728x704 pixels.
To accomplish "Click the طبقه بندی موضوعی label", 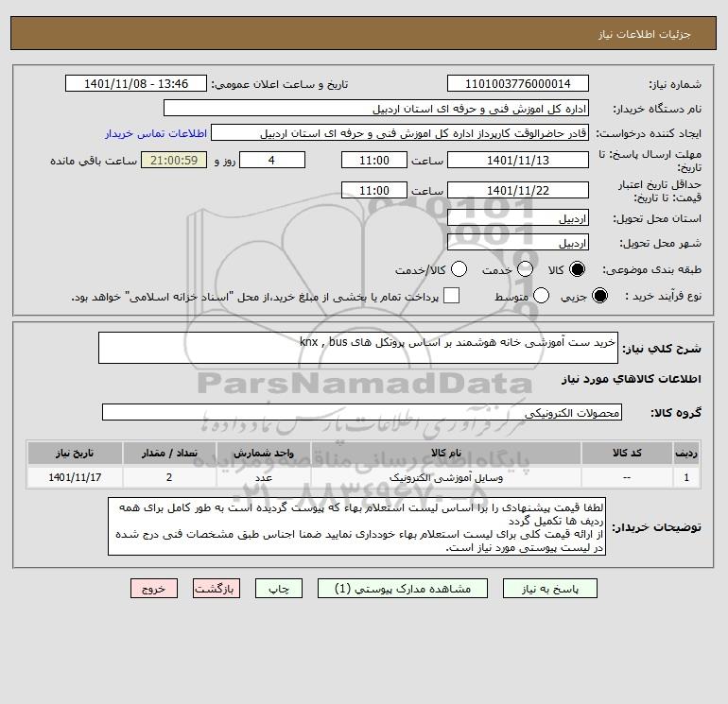I will (651, 269).
